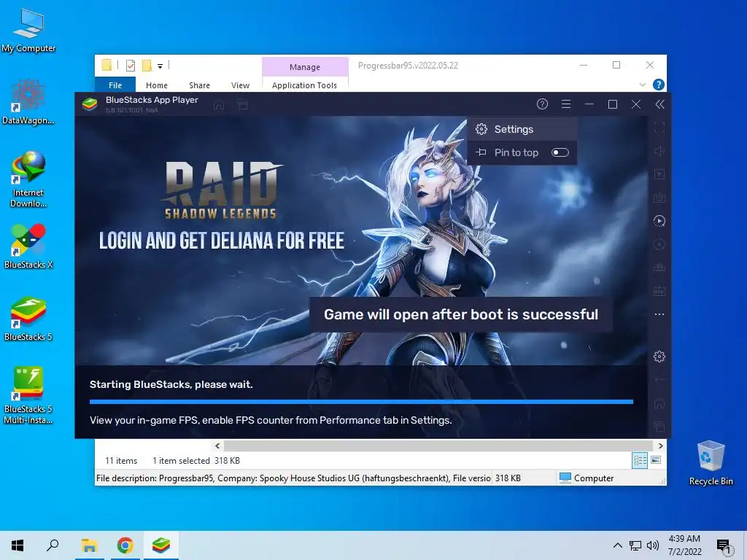Select BlueStacks 5 Multi-Instance desktop shortcut
The image size is (747, 560).
point(28,396)
